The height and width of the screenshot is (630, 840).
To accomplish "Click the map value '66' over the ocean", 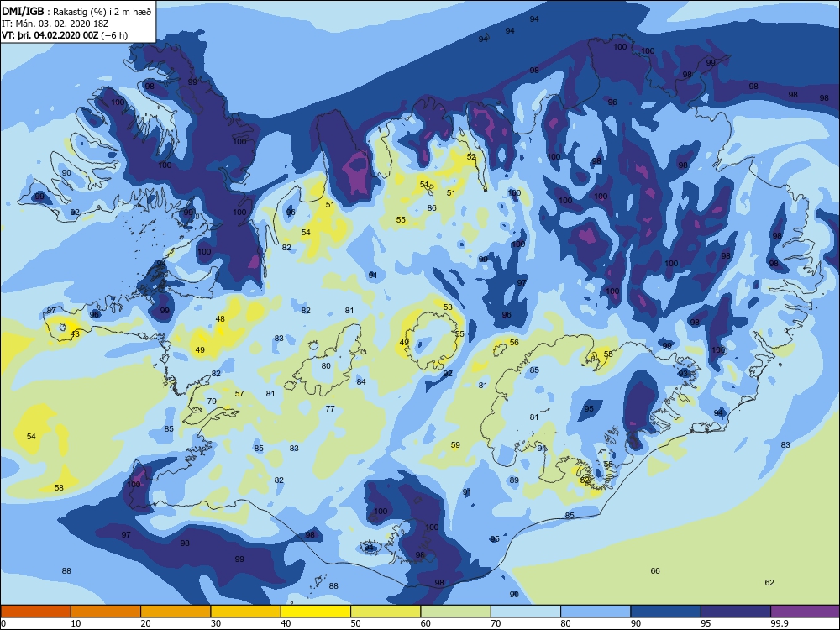I will tap(655, 571).
